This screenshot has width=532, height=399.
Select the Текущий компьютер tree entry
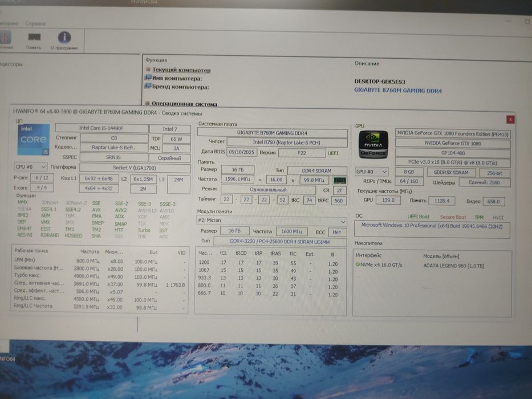pyautogui.click(x=181, y=70)
